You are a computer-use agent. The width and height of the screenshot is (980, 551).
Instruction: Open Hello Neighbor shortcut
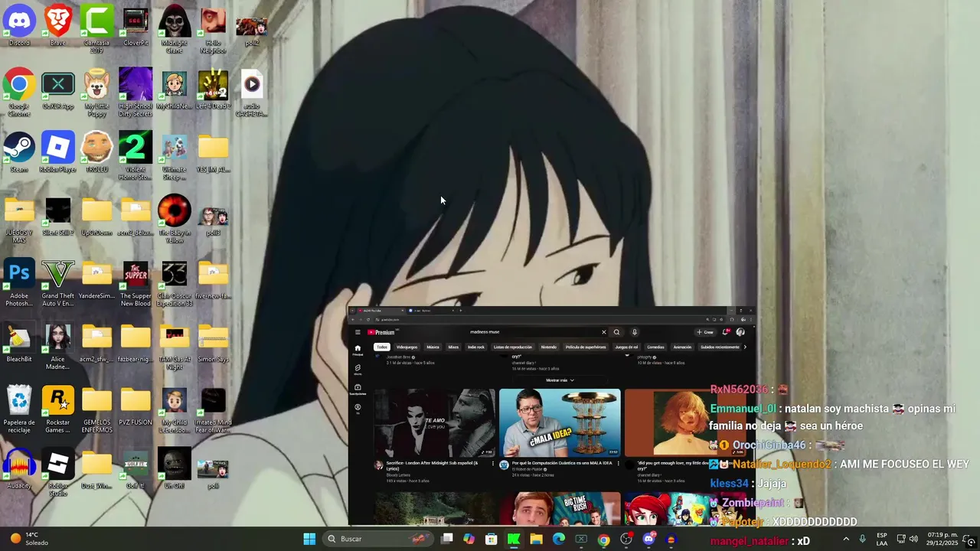pyautogui.click(x=213, y=29)
